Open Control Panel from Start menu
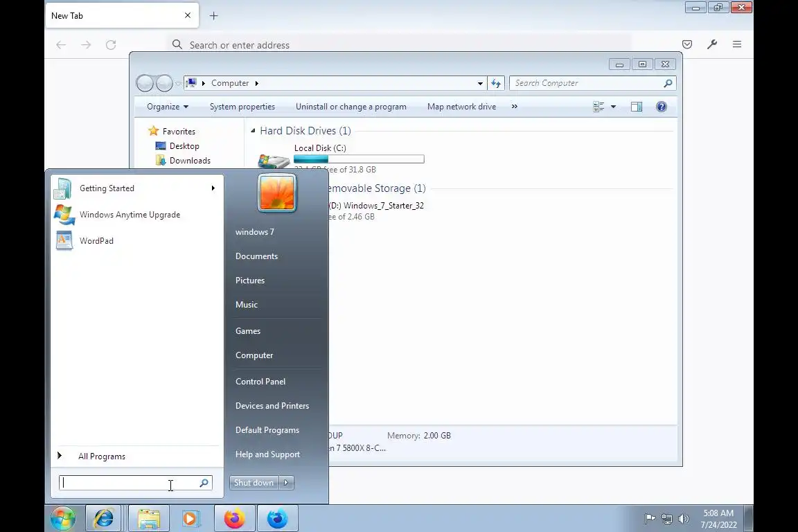Viewport: 798px width, 532px height. [x=260, y=381]
